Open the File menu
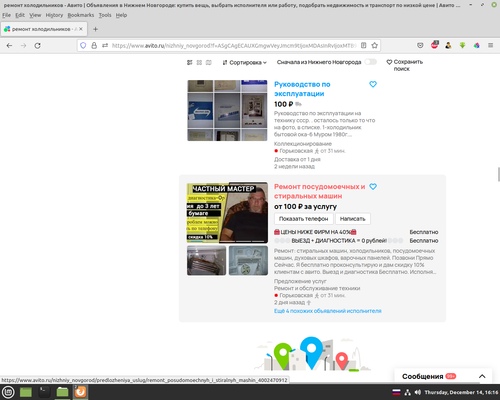Viewport: 500px width, 400px height. pos(6,15)
